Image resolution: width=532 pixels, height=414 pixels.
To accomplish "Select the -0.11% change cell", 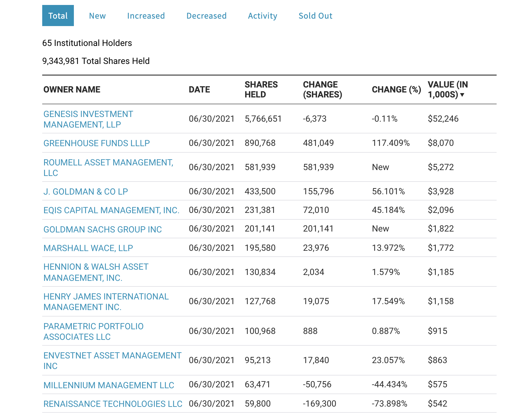I will [385, 119].
